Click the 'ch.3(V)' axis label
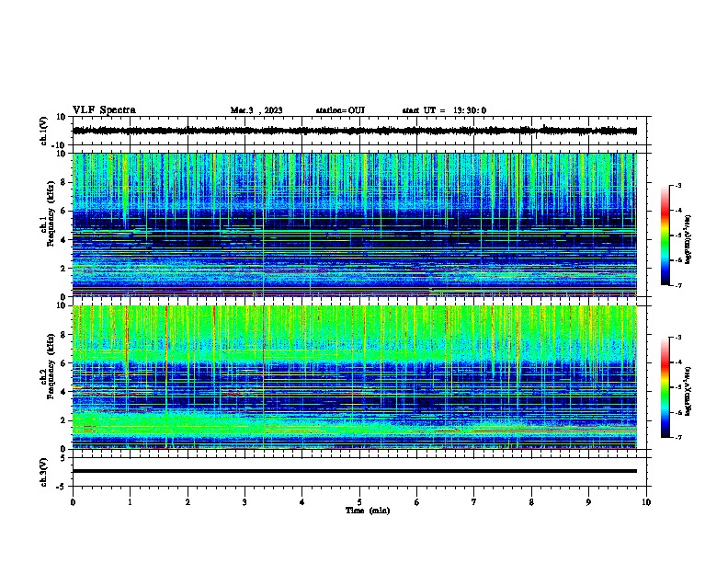Image resolution: width=728 pixels, height=563 pixels. click(44, 472)
